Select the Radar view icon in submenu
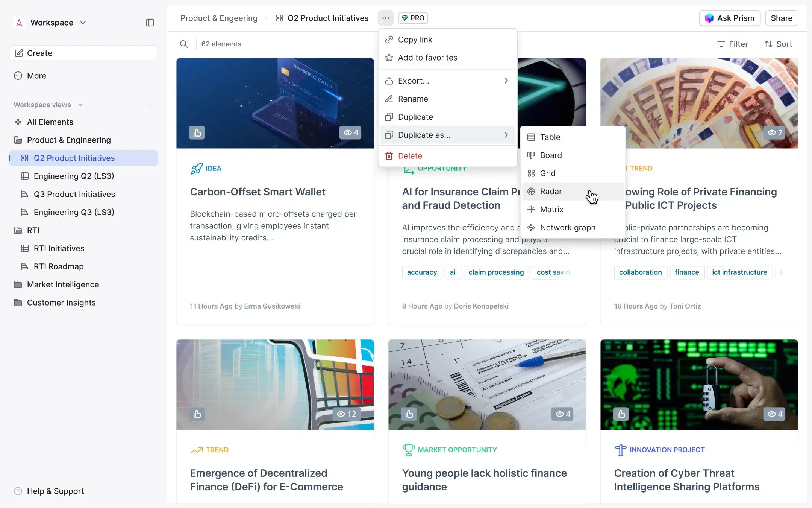Image resolution: width=812 pixels, height=508 pixels. click(x=531, y=191)
